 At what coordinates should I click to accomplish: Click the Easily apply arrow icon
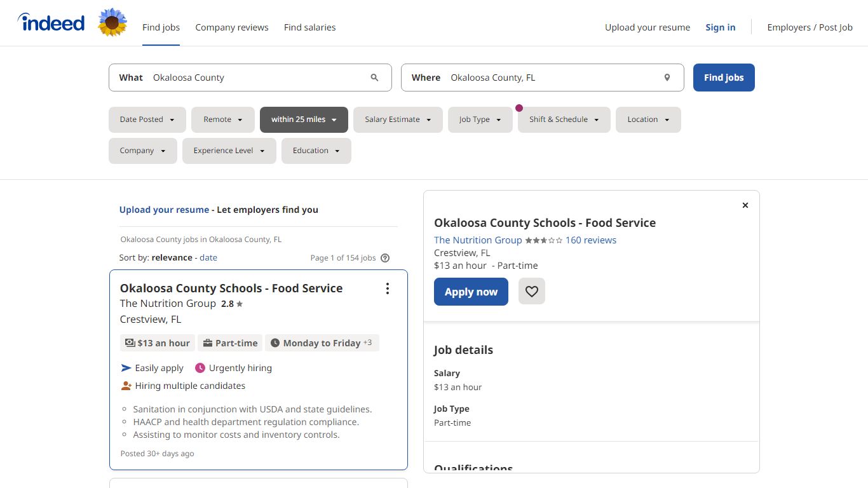[126, 368]
